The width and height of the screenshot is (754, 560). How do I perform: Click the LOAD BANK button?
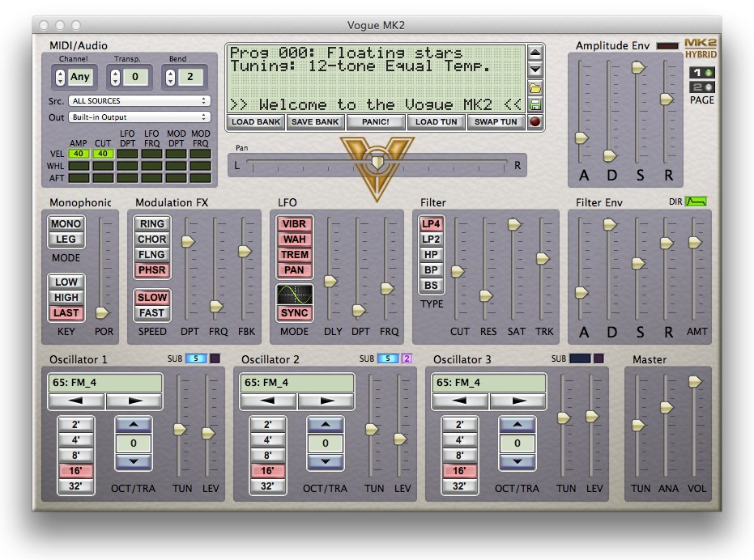[256, 122]
